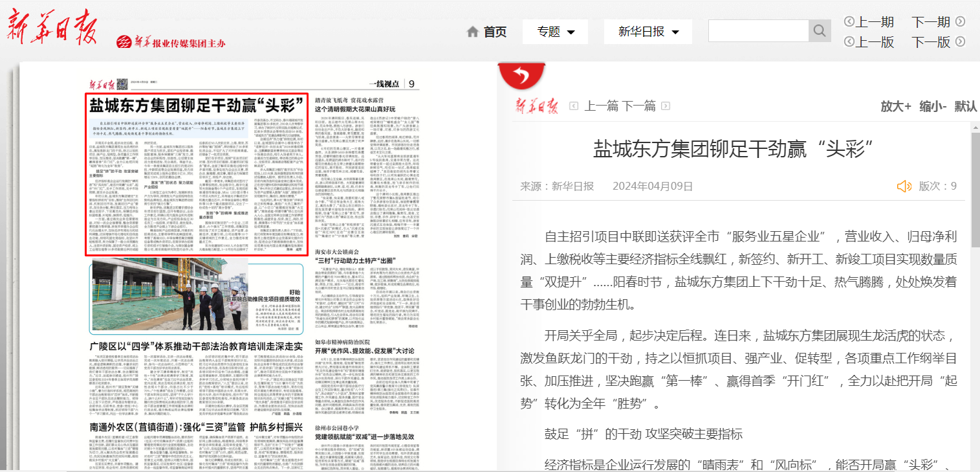Click inside the search text box
Viewport: 980px width, 472px height.
758,31
